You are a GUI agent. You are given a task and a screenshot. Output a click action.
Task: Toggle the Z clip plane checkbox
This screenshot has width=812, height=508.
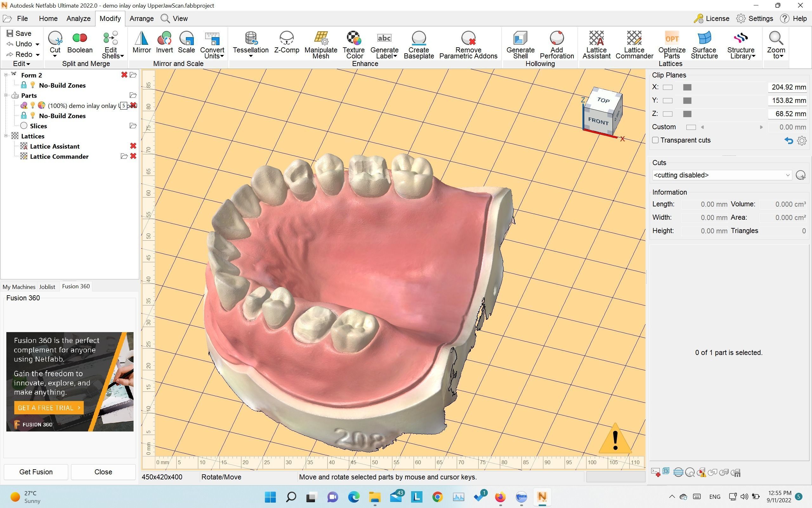(667, 114)
